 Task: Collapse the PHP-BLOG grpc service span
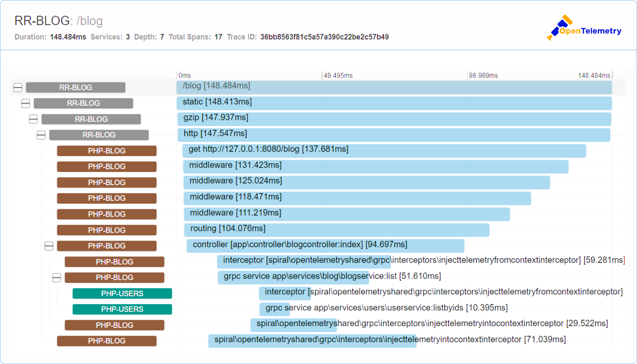[x=57, y=278]
